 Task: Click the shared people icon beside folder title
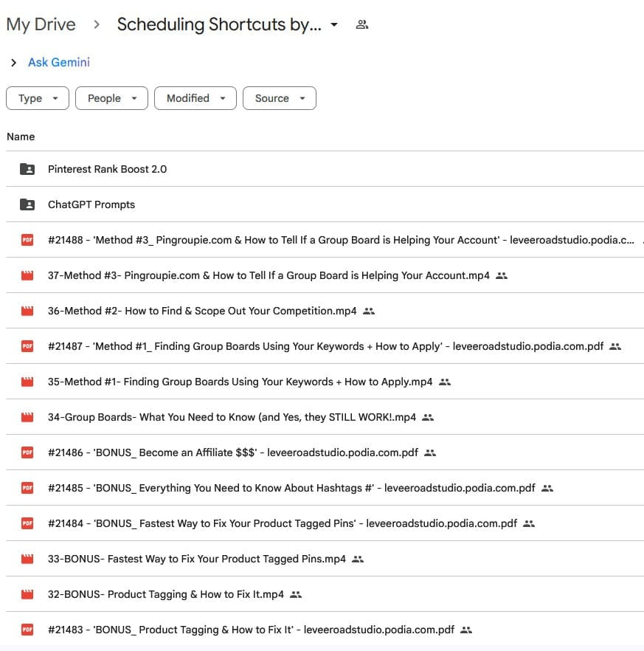361,24
